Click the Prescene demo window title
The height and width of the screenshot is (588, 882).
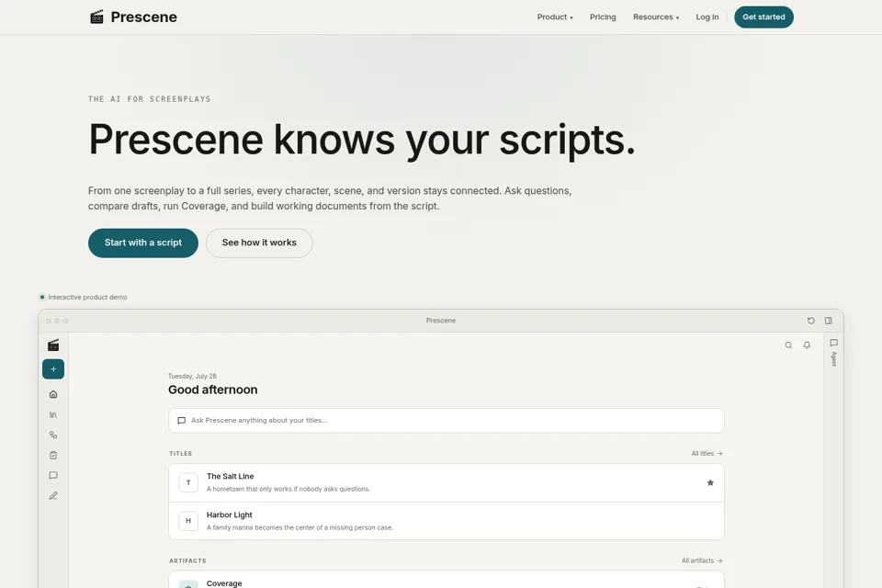[441, 321]
